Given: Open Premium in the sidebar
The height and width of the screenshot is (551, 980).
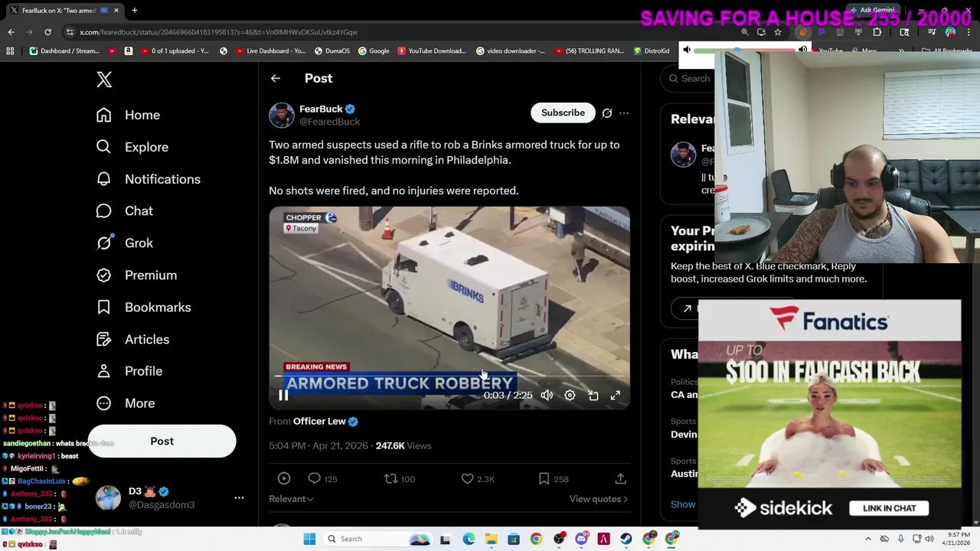Looking at the screenshot, I should 136,275.
